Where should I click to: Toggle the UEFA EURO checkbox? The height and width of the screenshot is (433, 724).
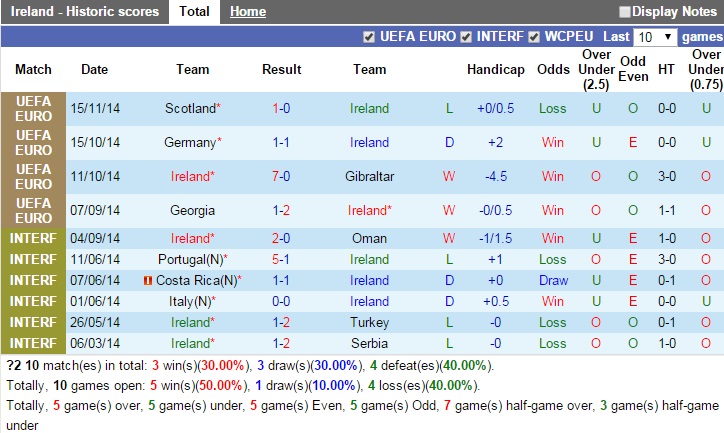coord(370,37)
